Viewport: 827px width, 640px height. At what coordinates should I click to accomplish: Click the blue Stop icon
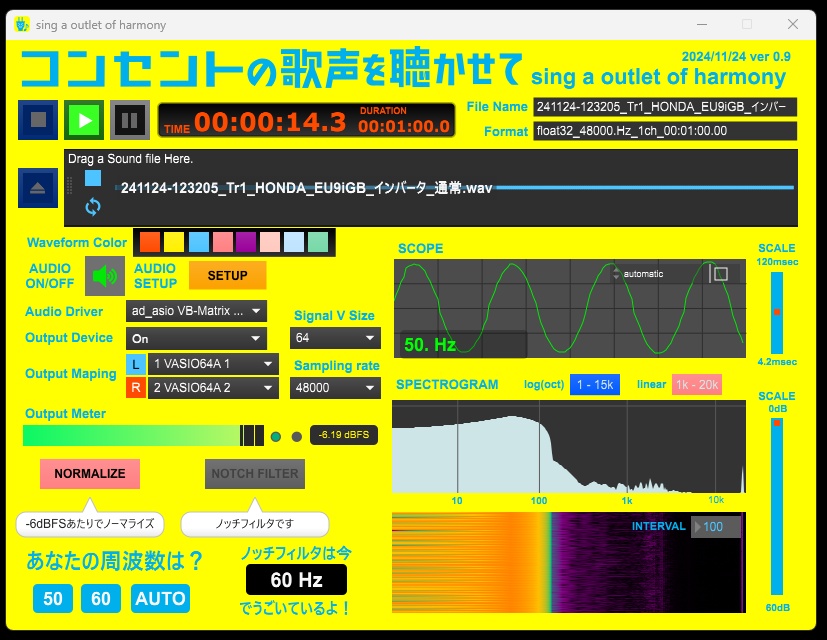tap(38, 119)
